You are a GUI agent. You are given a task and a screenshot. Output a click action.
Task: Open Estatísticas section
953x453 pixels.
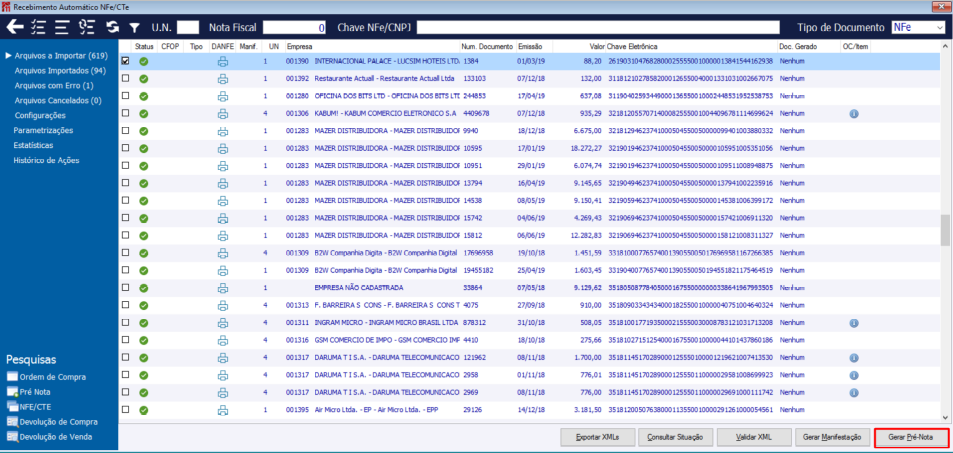click(33, 145)
